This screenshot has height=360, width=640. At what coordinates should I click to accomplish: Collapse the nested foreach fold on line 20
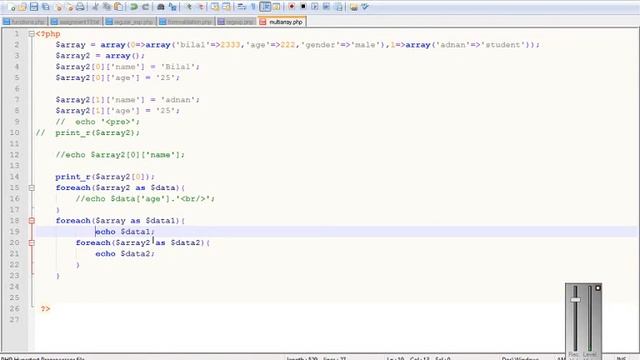coord(31,243)
